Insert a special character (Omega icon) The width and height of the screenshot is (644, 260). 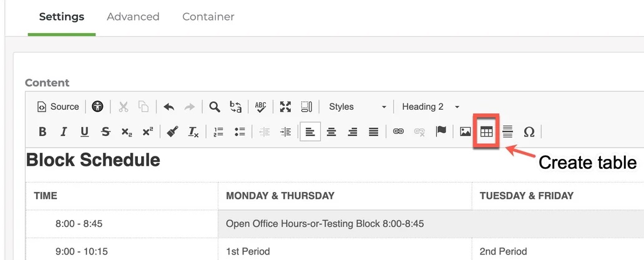click(x=529, y=132)
